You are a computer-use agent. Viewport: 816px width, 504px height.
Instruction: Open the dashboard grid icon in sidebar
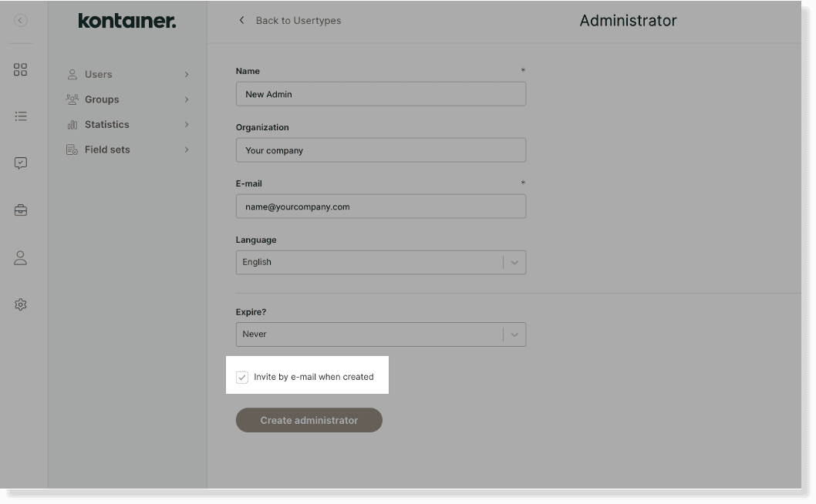[x=21, y=69]
